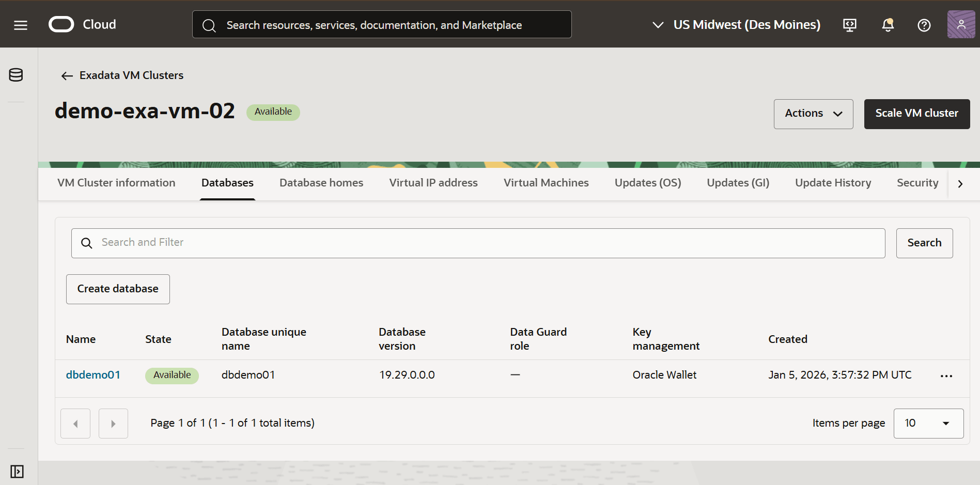Click the side panel toggle at bottom left
This screenshot has width=980, height=485.
click(x=17, y=472)
